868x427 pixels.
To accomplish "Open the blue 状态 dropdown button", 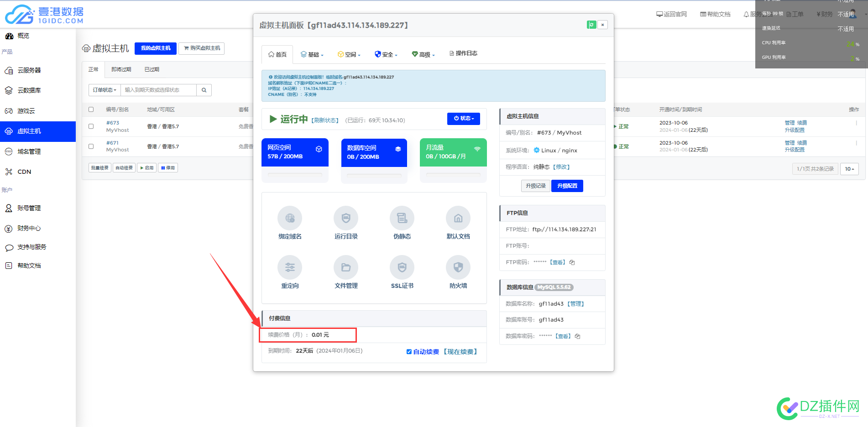I will (x=464, y=118).
